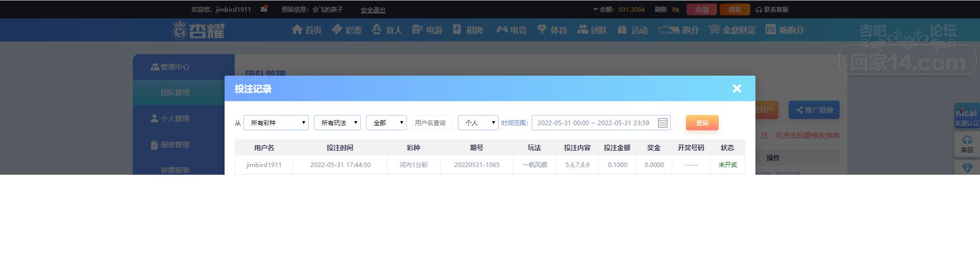Select 个人管理 in the sidebar
This screenshot has width=980, height=280.
click(x=184, y=119)
